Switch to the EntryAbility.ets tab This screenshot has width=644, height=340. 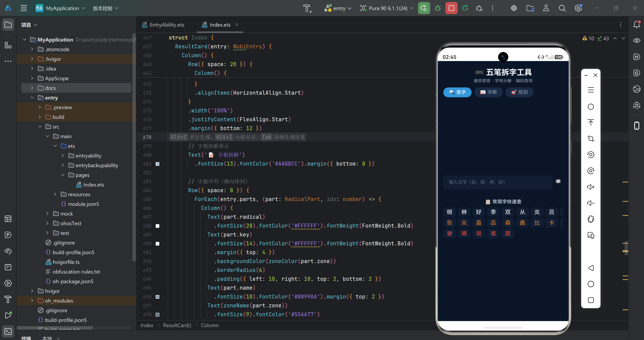point(163,25)
